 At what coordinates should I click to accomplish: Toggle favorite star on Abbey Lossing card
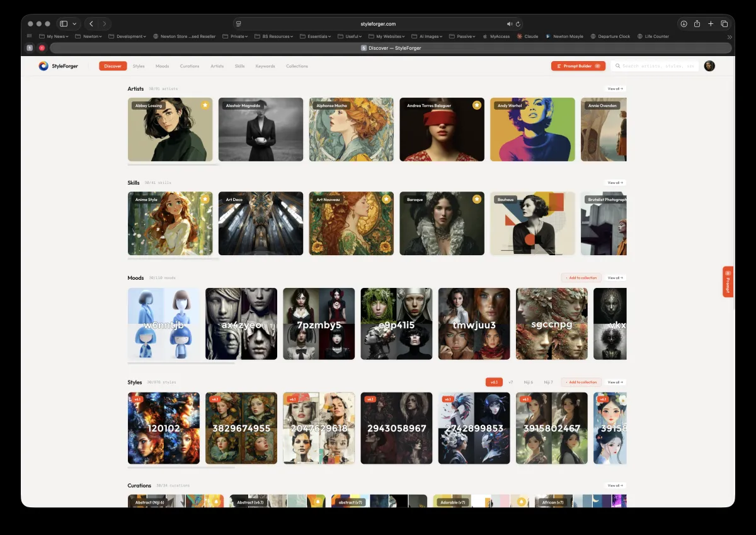point(205,105)
